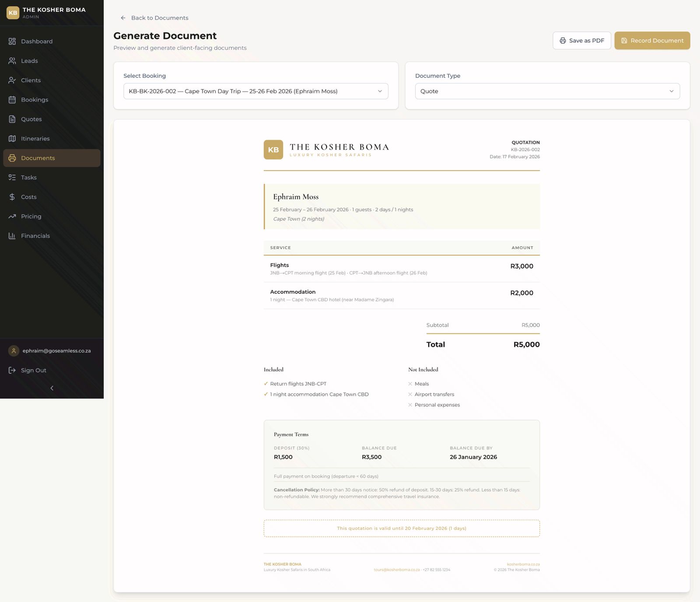Open the Select Booking dropdown
The height and width of the screenshot is (602, 700).
pos(255,91)
